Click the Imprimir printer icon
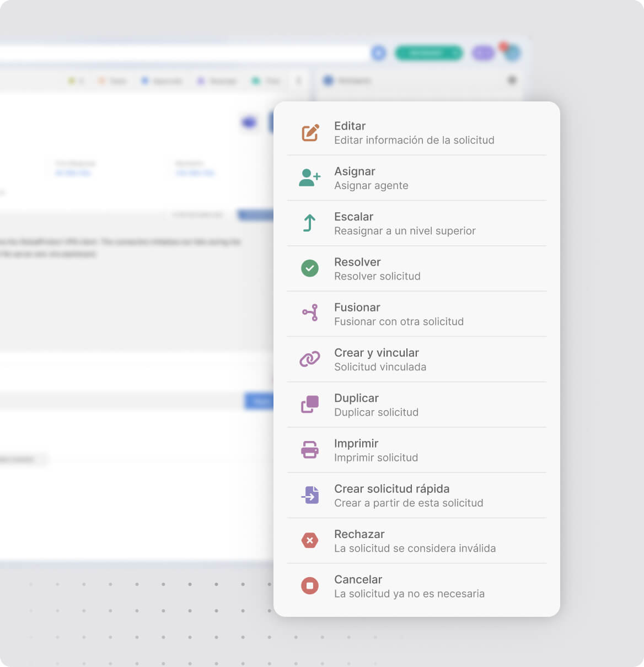Image resolution: width=644 pixels, height=667 pixels. [x=309, y=450]
